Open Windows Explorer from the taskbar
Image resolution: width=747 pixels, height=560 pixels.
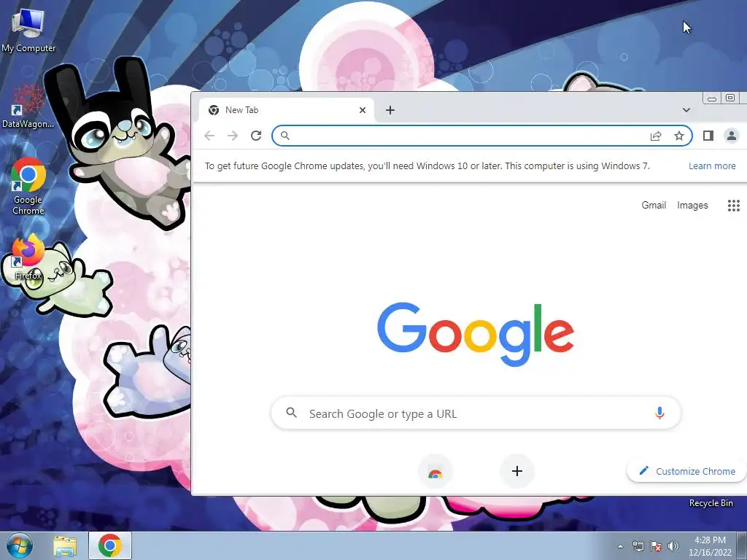[65, 545]
